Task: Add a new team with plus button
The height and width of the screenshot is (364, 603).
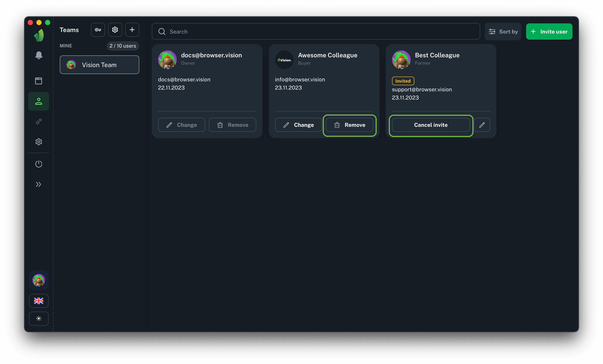Action: click(x=132, y=30)
